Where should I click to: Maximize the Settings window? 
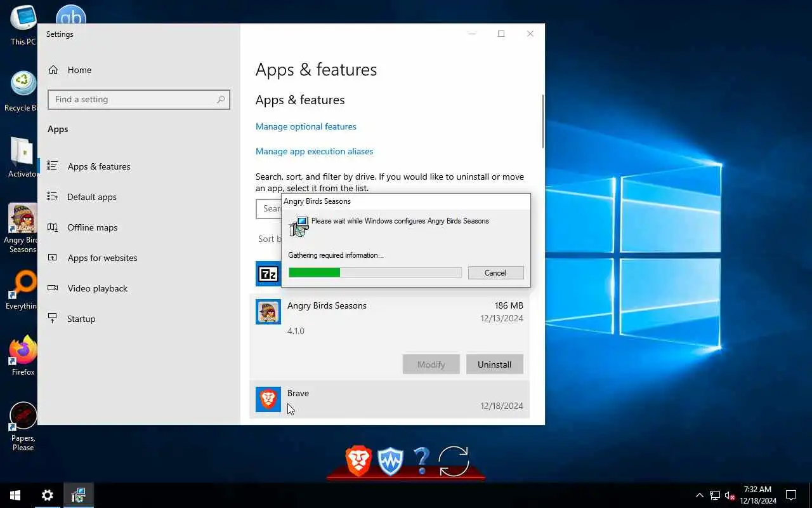click(x=501, y=34)
